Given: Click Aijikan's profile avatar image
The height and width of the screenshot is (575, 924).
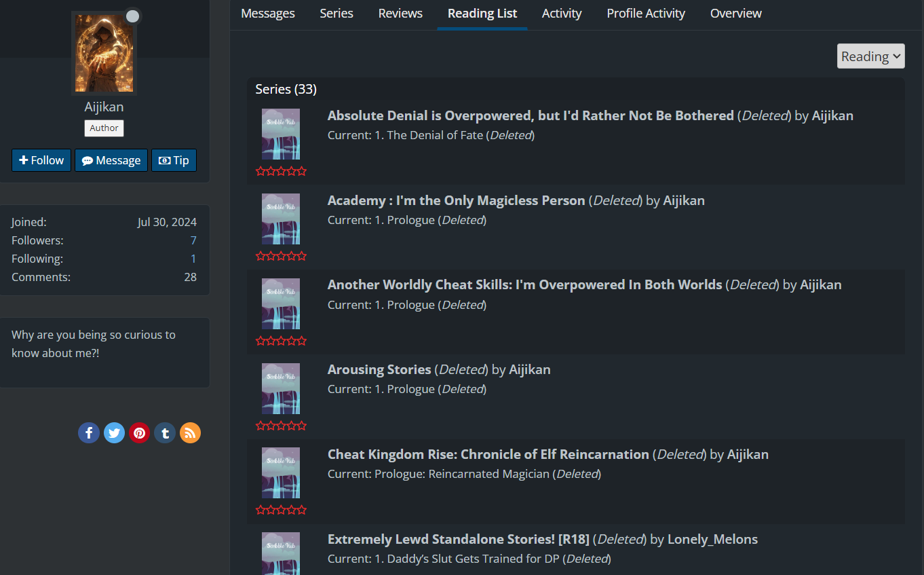Looking at the screenshot, I should [x=104, y=54].
